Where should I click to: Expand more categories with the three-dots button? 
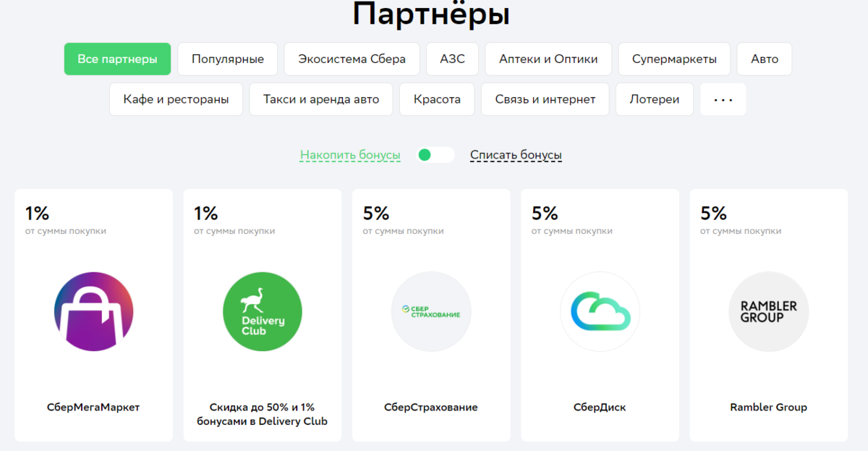pyautogui.click(x=723, y=99)
